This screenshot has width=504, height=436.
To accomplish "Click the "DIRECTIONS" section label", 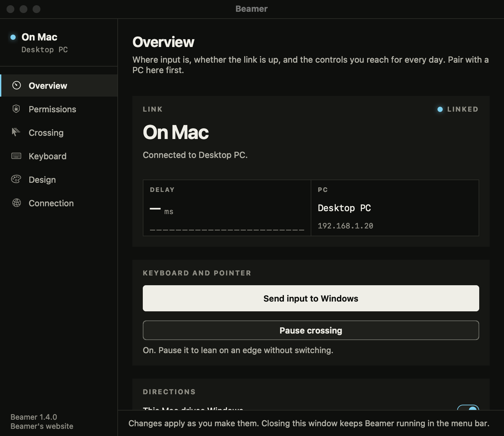I will point(169,392).
